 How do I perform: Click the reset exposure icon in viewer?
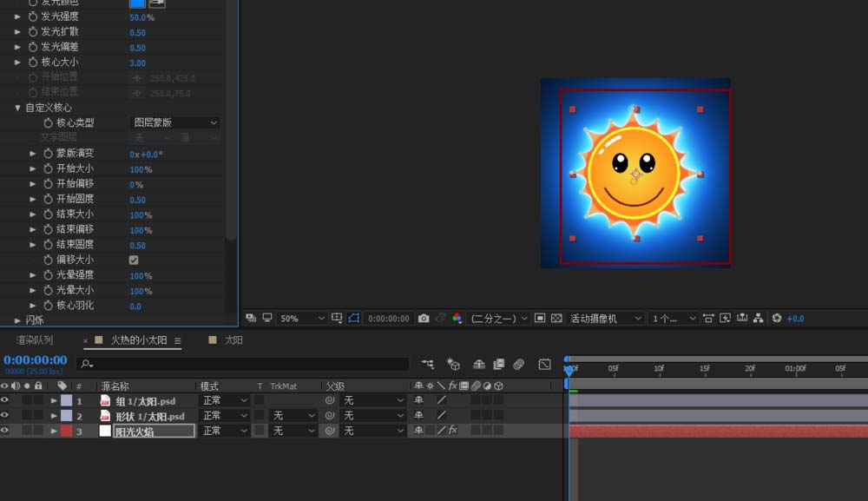pyautogui.click(x=777, y=319)
